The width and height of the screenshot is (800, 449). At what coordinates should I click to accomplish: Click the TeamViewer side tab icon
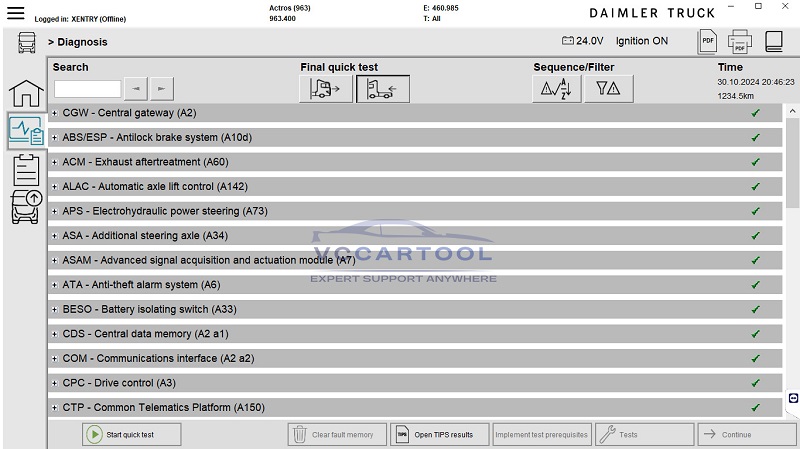[x=793, y=398]
